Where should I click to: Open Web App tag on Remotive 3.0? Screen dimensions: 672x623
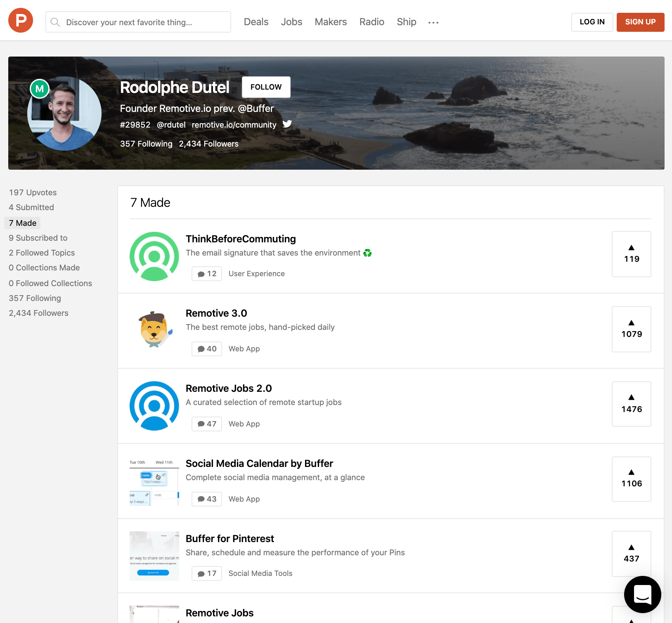click(244, 349)
